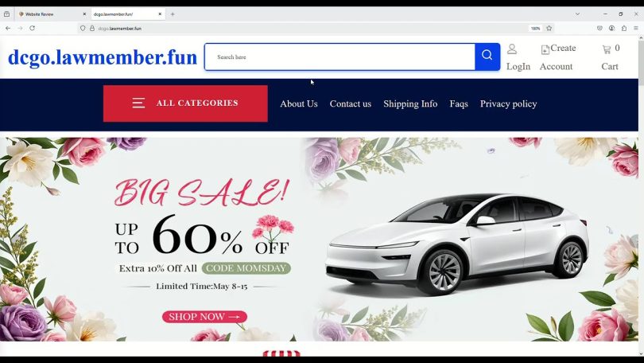Reload the page with refresh icon
Image resolution: width=644 pixels, height=363 pixels.
(32, 29)
